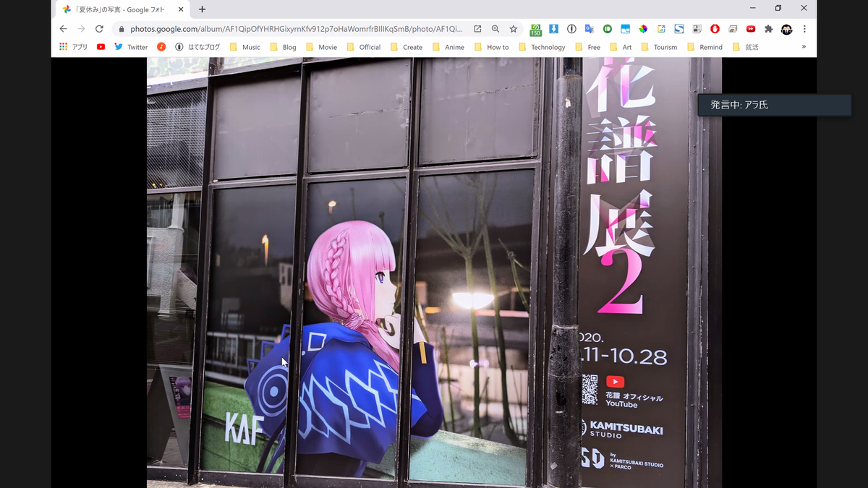Click the gray newspaper-style extension icon
The height and width of the screenshot is (488, 868).
(x=697, y=29)
